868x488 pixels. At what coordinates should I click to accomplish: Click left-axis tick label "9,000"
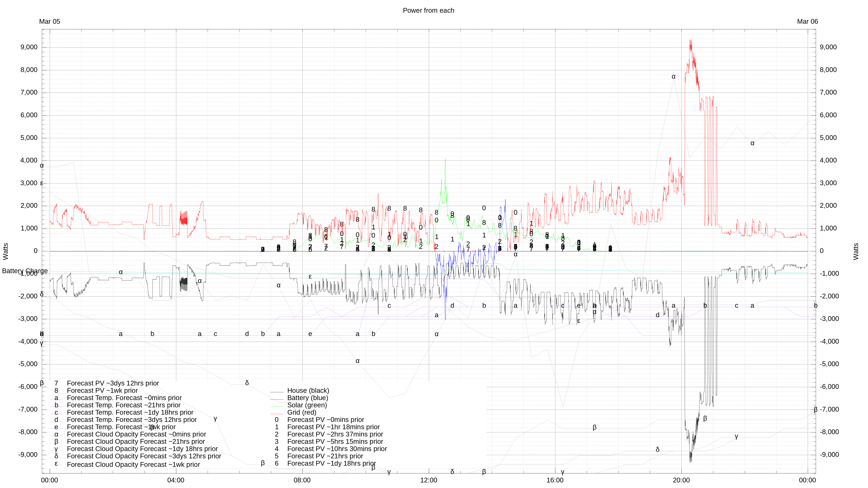(x=29, y=47)
